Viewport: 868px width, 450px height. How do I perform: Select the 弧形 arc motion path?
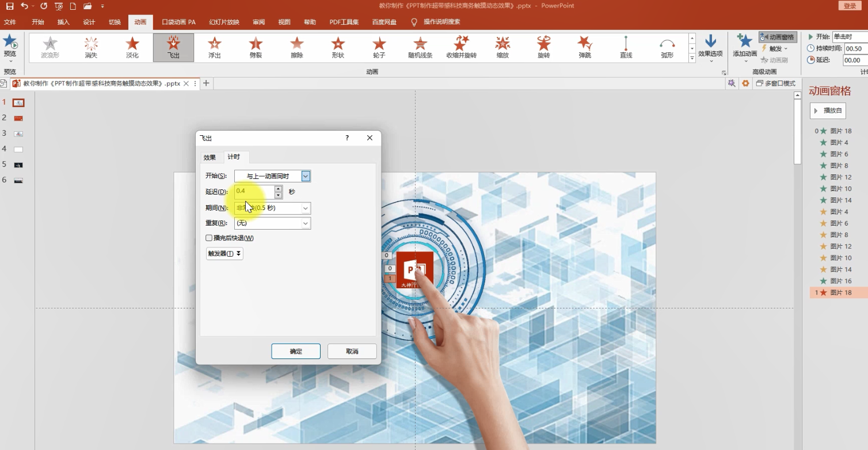click(667, 47)
